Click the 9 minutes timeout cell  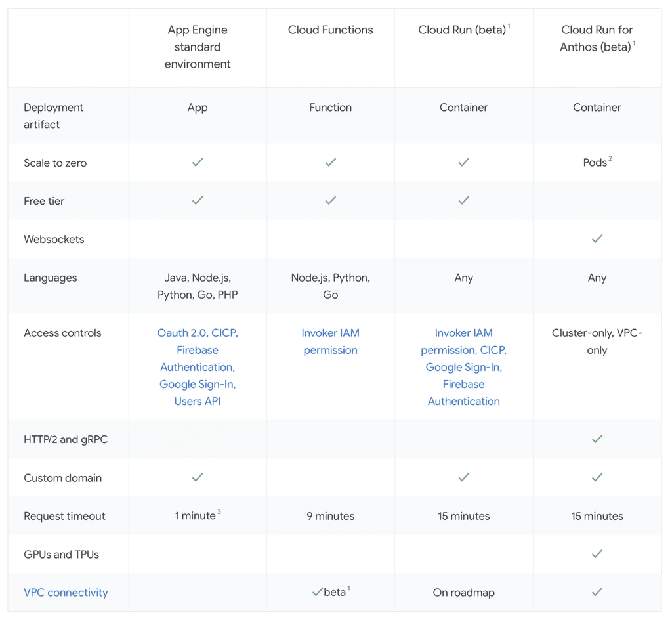[x=331, y=516]
